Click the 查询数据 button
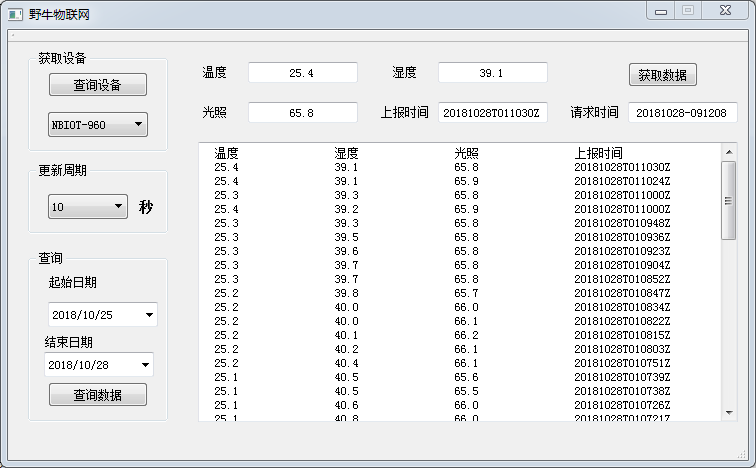The image size is (756, 468). [x=97, y=395]
